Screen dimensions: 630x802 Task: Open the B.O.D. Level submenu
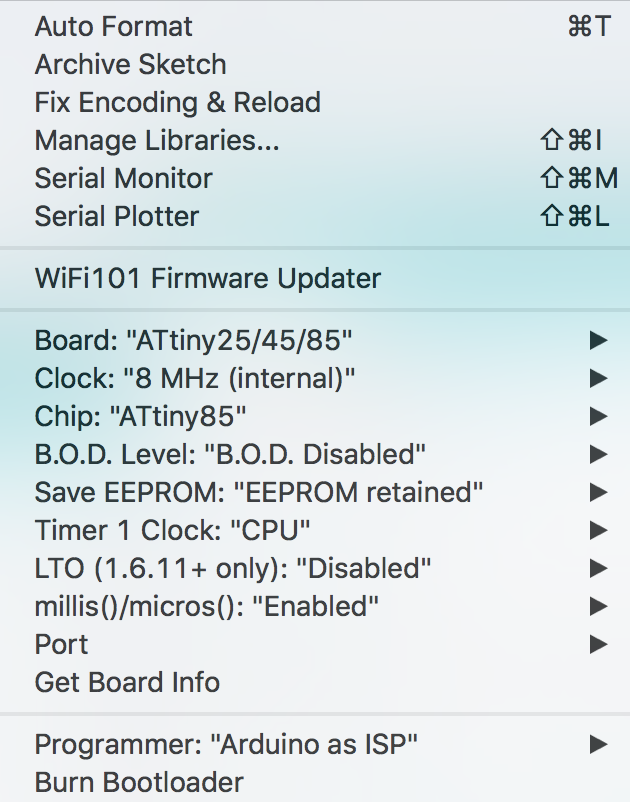tap(598, 454)
